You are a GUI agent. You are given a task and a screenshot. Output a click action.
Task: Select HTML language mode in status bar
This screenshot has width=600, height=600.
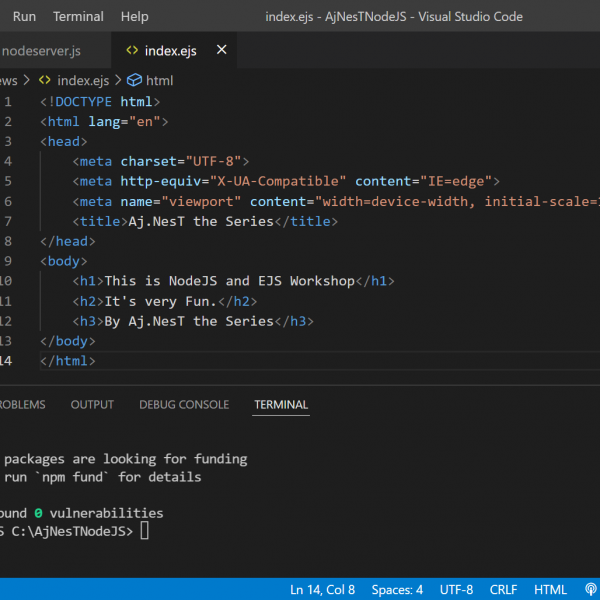551,590
